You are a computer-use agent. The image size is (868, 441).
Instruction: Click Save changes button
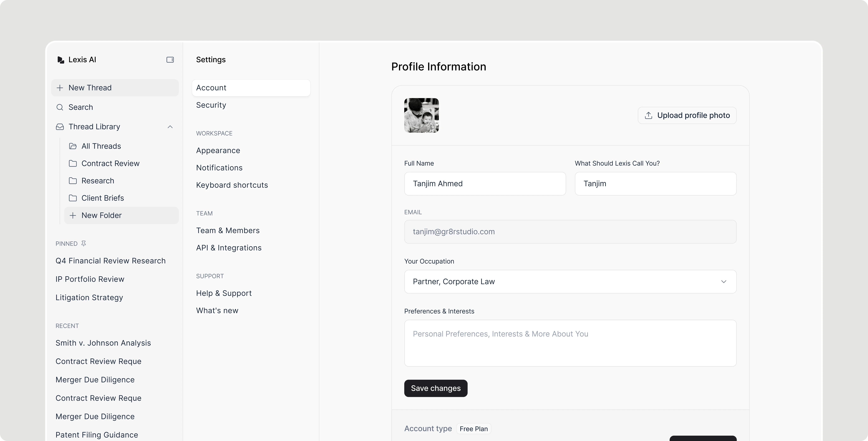pos(436,388)
